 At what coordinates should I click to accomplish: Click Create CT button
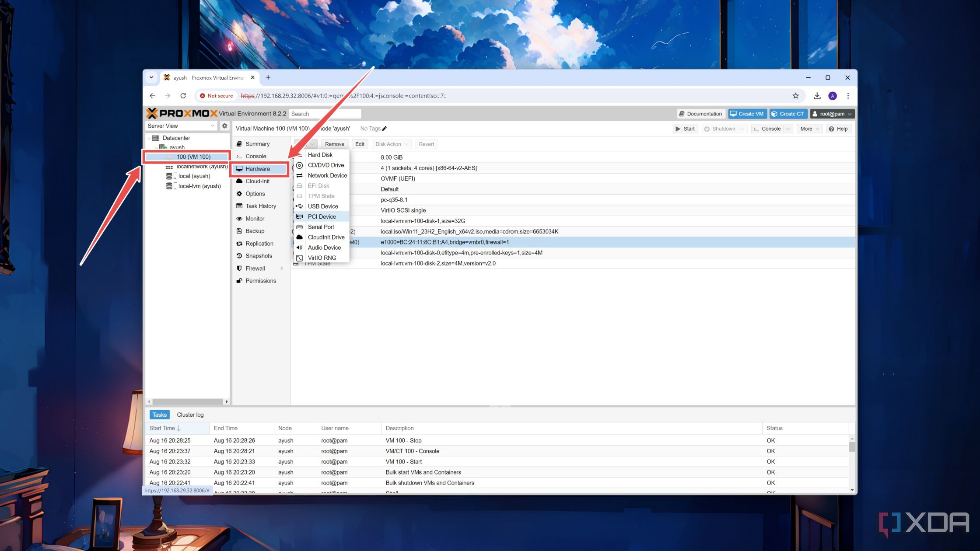point(788,114)
